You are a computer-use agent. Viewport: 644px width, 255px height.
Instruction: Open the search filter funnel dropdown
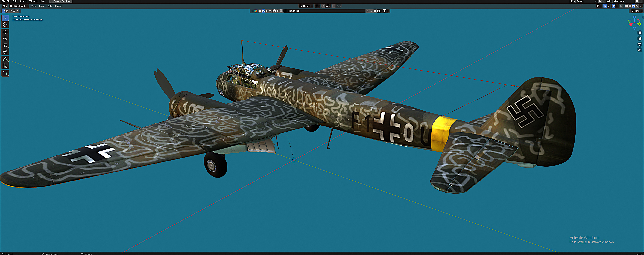pyautogui.click(x=386, y=11)
